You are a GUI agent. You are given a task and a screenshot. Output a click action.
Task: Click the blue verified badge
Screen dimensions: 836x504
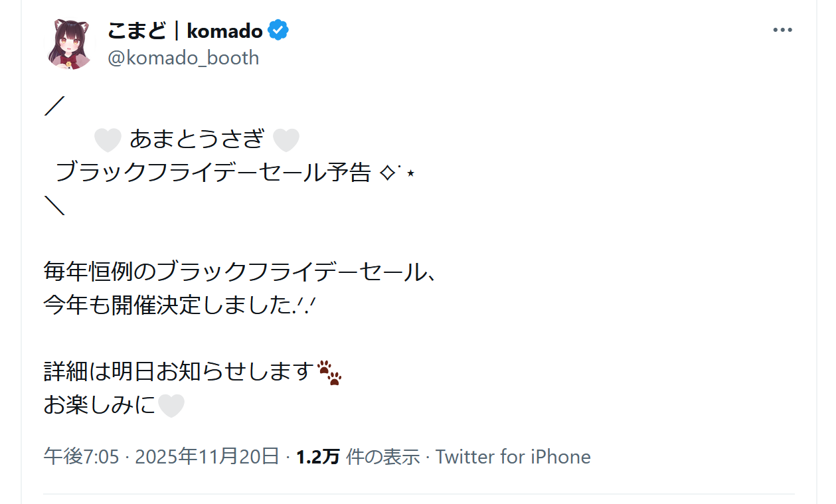pos(278,31)
